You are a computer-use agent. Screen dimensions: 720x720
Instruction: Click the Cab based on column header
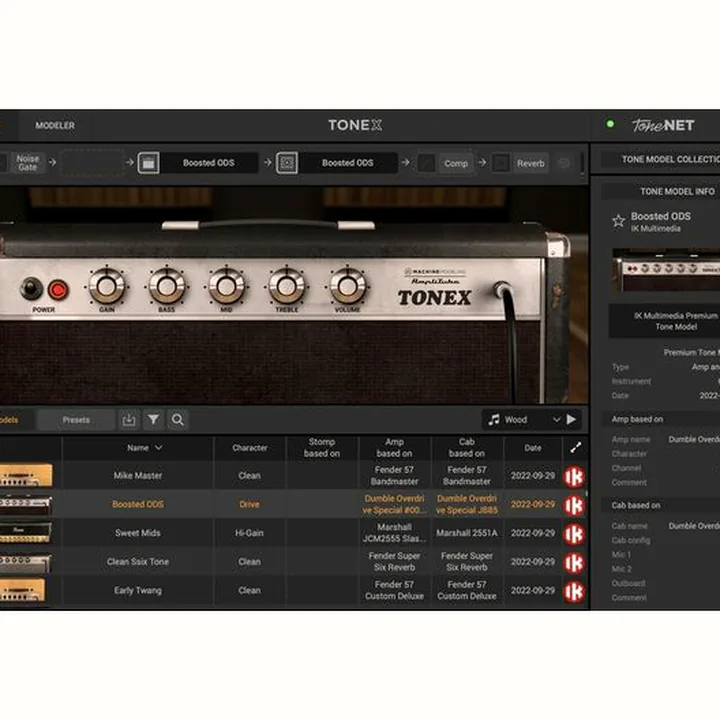point(467,448)
